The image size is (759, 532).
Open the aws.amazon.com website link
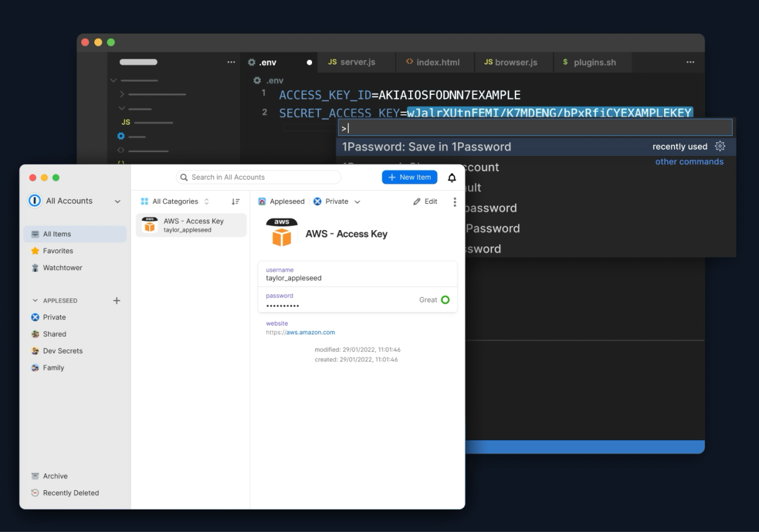tap(311, 332)
